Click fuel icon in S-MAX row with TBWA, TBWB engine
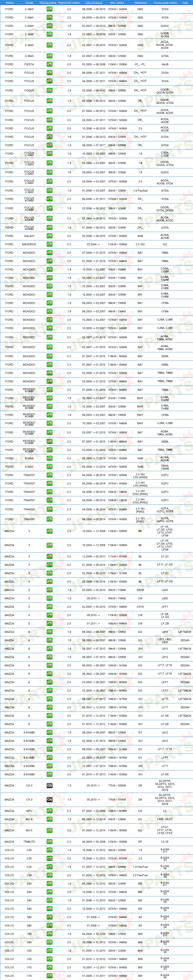 click(x=50, y=467)
